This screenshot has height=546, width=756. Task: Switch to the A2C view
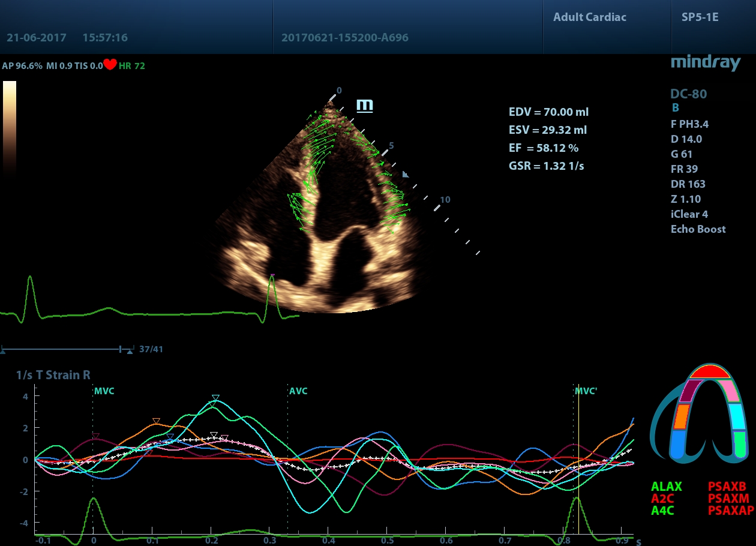[x=662, y=498]
